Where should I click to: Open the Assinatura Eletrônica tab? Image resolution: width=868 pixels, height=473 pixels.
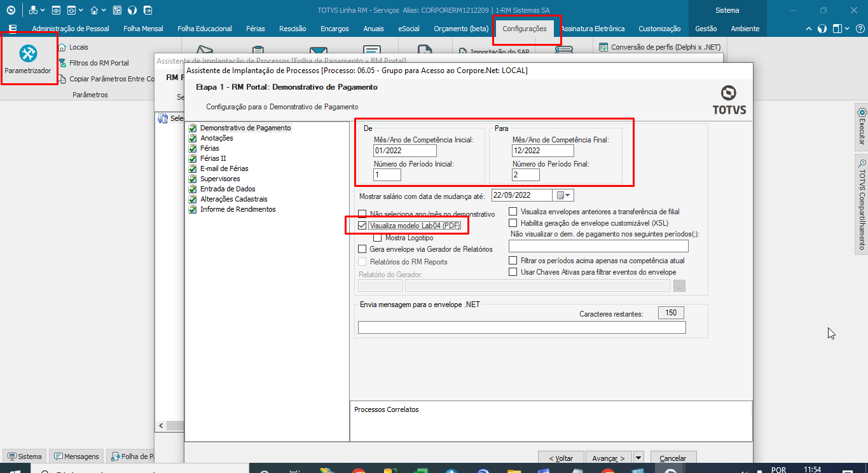point(593,29)
